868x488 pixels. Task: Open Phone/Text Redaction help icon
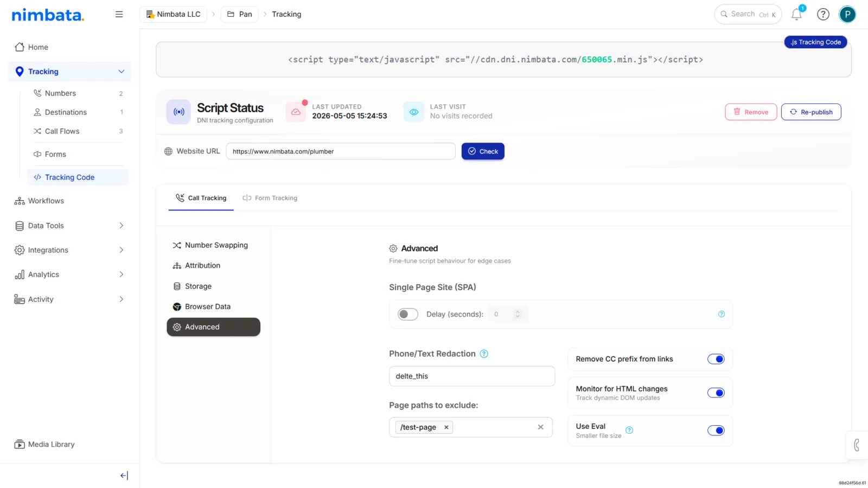[x=484, y=354]
